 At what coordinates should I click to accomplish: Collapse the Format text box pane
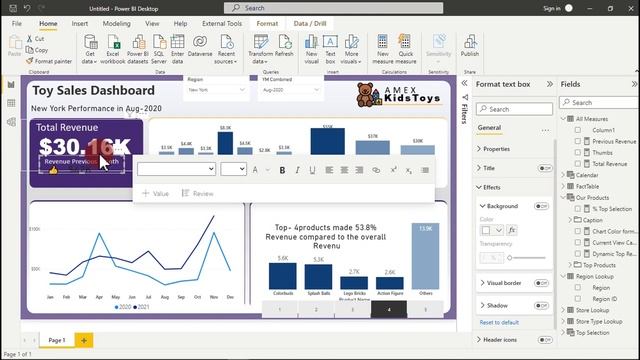[x=550, y=84]
